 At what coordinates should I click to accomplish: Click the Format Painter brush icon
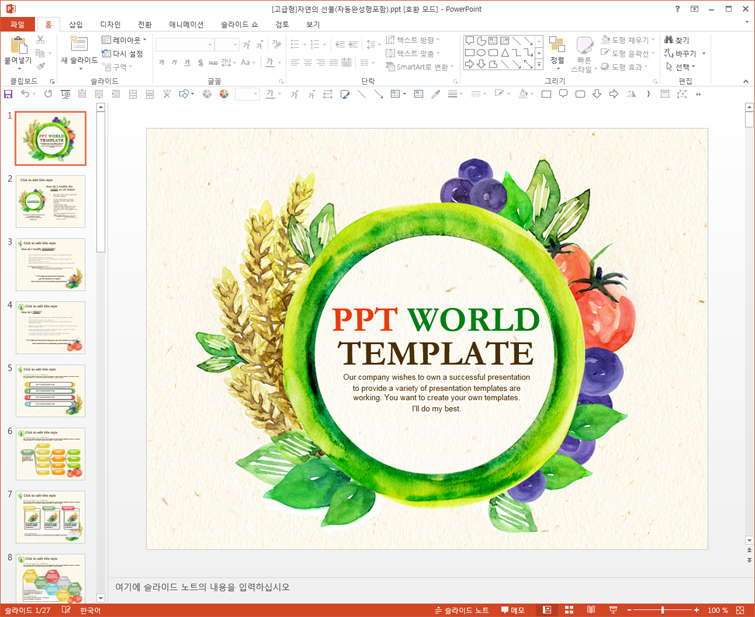pyautogui.click(x=40, y=66)
